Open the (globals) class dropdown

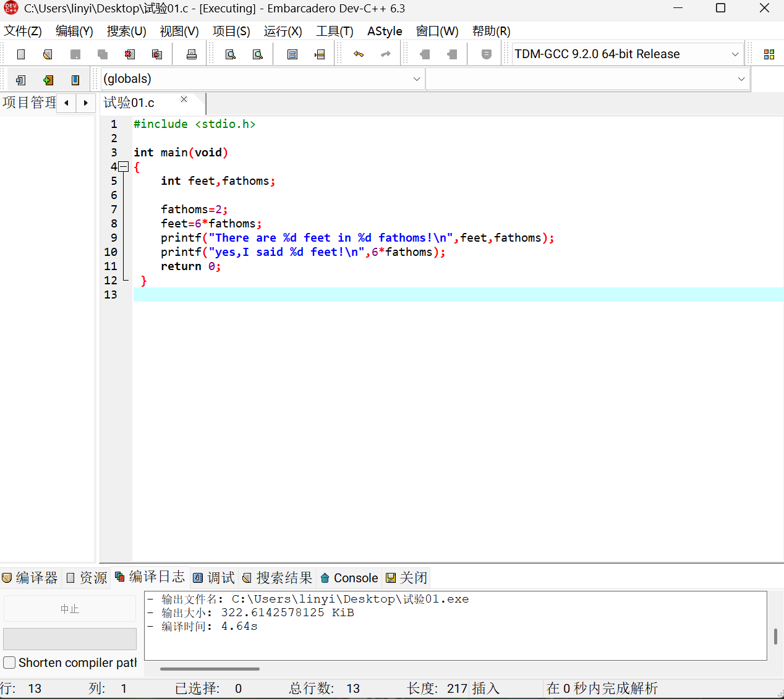click(262, 79)
